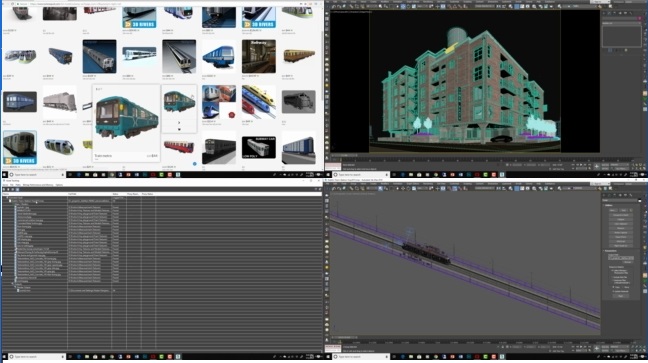Click Refresh icon in Asset Tracking toolbar
Viewport: 648px width, 363px height.
(x=4, y=189)
